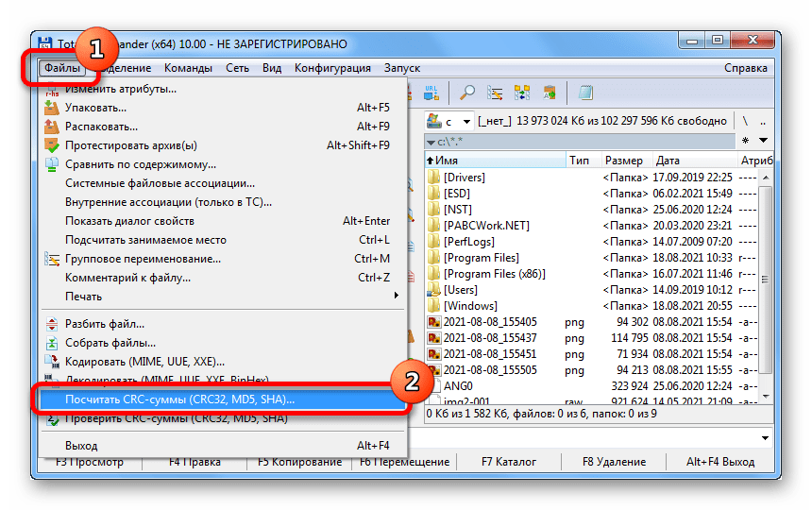This screenshot has width=812, height=510.
Task: Click the scrollbar up arrow in file list
Action: 766,178
